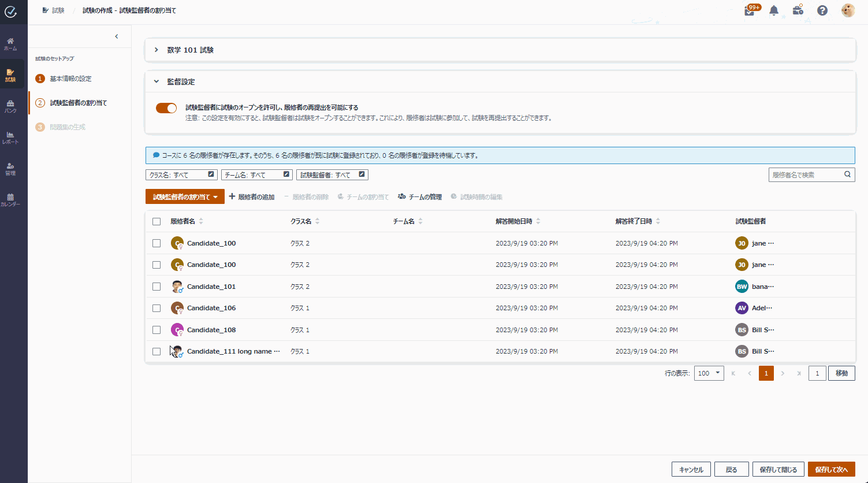
Task: Open the Calendar icon in the sidebar
Action: click(10, 200)
